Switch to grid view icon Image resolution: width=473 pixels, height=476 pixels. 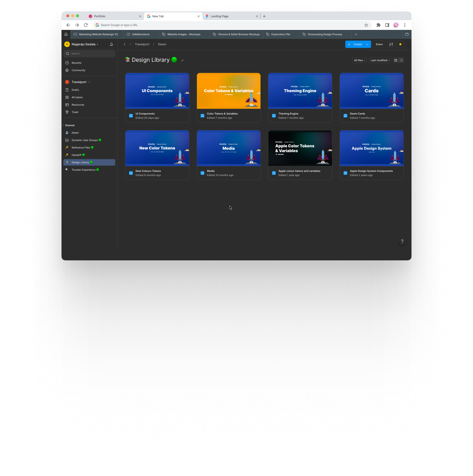(396, 60)
